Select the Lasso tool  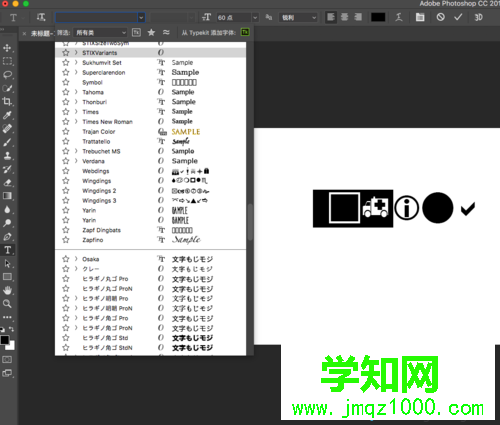(x=7, y=75)
